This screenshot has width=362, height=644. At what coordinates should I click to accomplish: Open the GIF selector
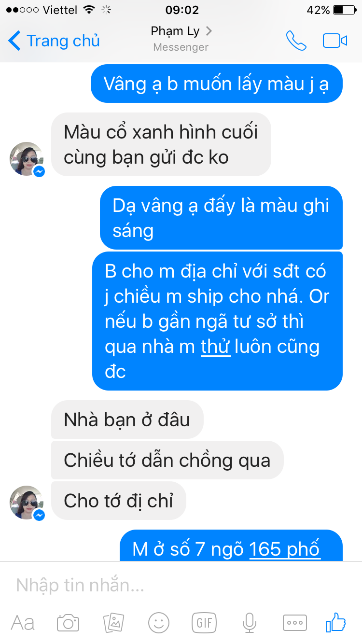click(x=204, y=622)
